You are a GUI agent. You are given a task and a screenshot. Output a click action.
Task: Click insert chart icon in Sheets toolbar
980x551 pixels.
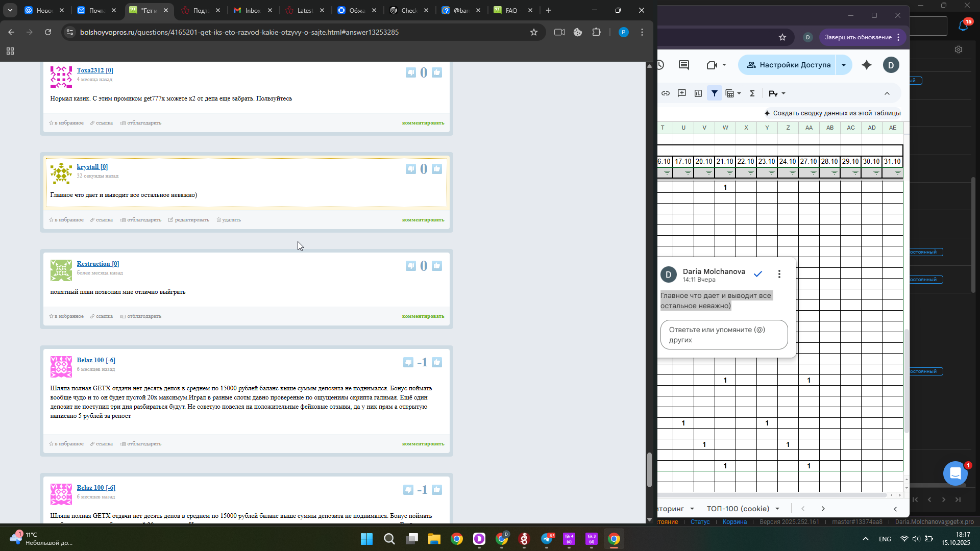pos(698,93)
